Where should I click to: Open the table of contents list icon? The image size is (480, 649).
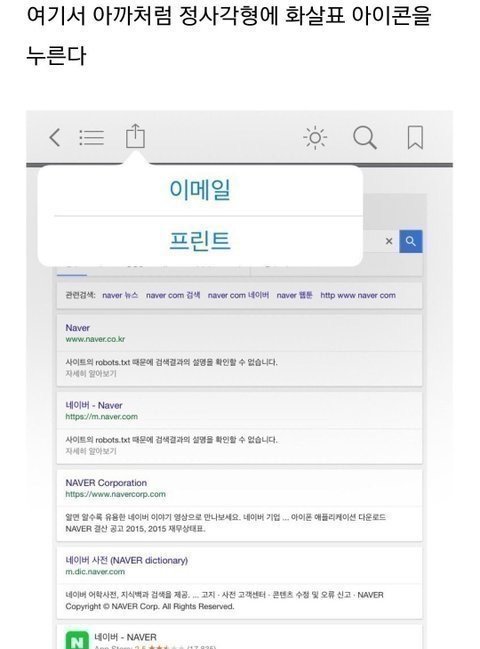91,137
